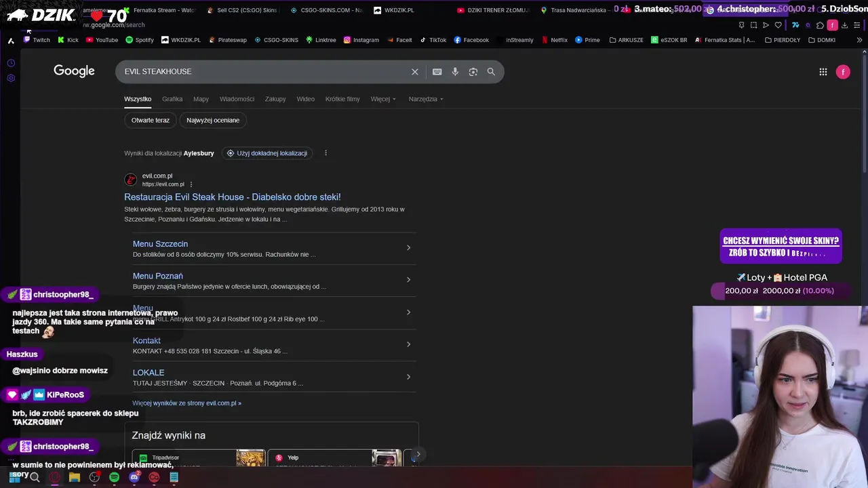Open Facebook bookmark
The image size is (868, 488).
(x=471, y=40)
